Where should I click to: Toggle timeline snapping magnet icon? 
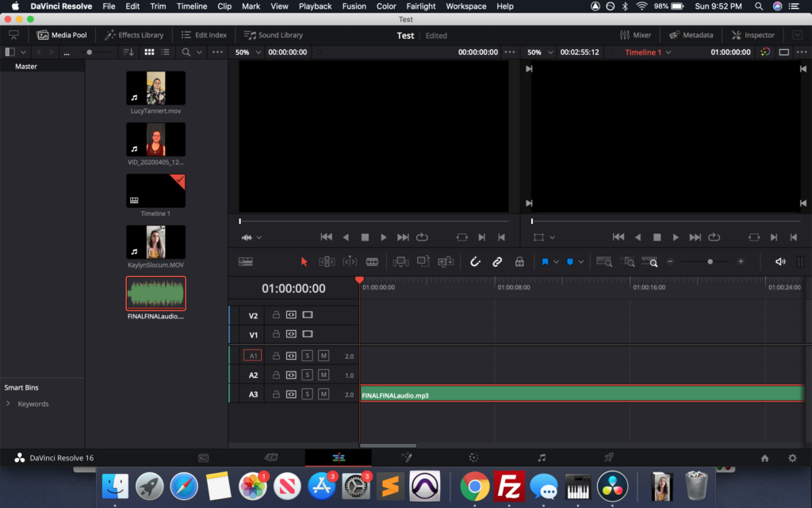pyautogui.click(x=475, y=261)
